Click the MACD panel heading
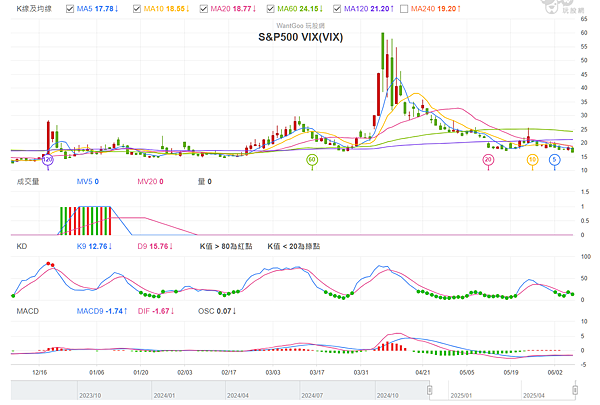This screenshot has width=600, height=405. (x=28, y=311)
